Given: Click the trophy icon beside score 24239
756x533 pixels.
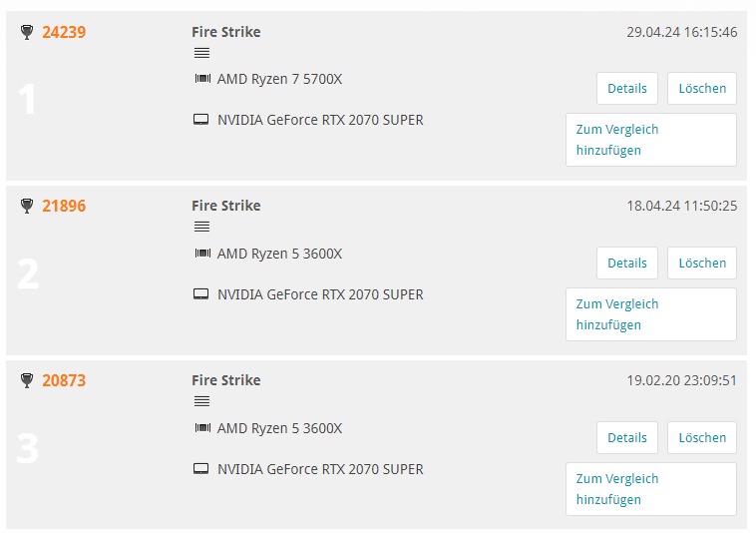Looking at the screenshot, I should 27,32.
